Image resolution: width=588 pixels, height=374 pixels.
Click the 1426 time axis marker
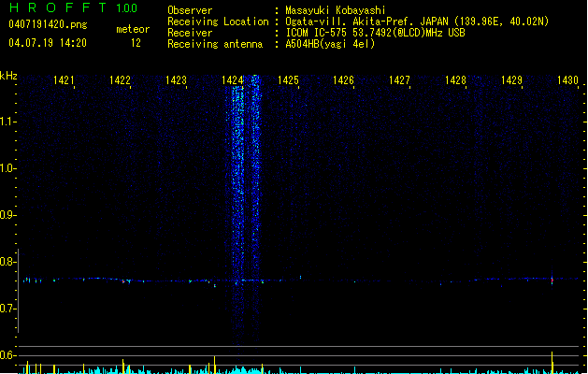[x=343, y=80]
